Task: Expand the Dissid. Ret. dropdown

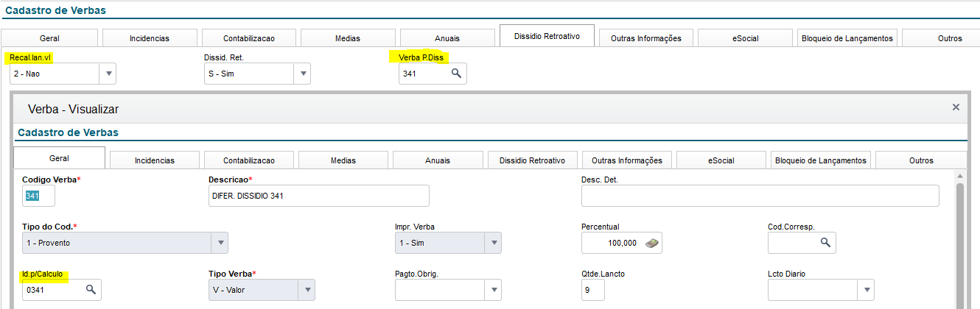Action: coord(303,74)
